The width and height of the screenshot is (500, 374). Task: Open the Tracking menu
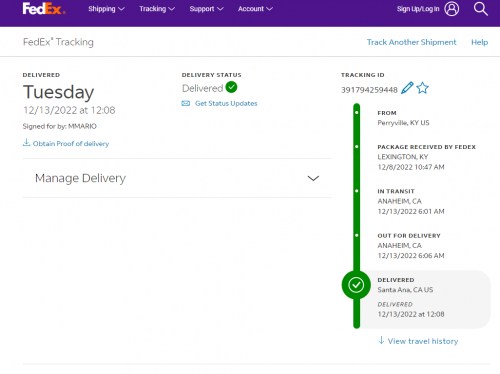click(x=157, y=9)
